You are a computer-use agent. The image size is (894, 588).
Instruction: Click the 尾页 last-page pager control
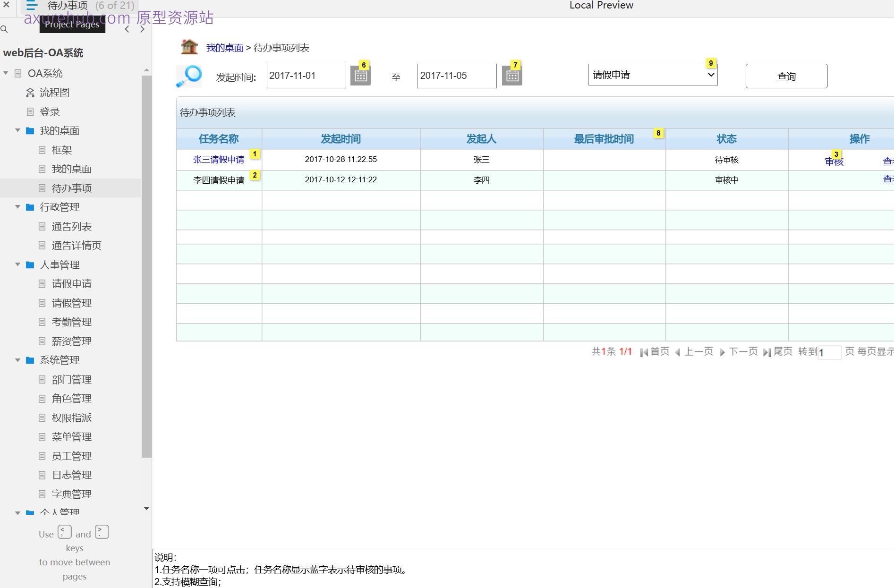(x=778, y=351)
